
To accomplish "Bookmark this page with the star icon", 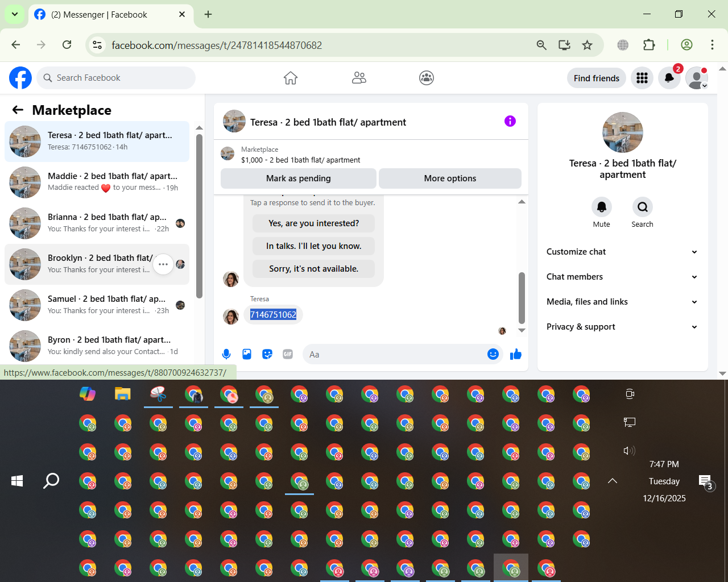I will click(587, 45).
